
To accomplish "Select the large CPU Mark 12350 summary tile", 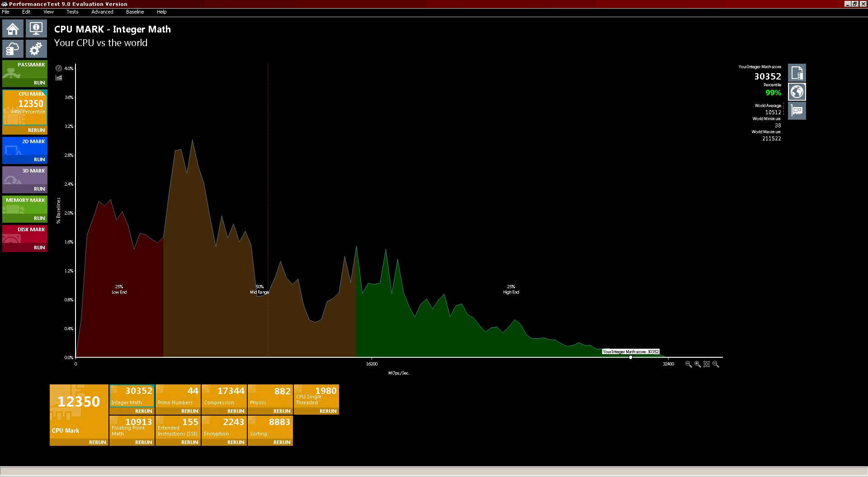I will pos(79,411).
